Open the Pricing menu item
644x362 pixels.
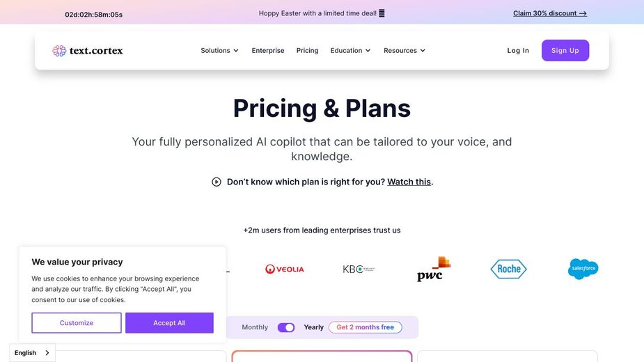(307, 51)
